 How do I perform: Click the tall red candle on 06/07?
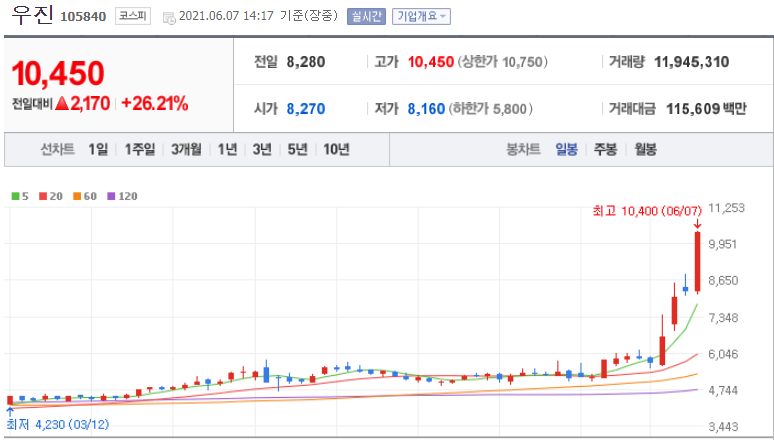click(x=697, y=262)
